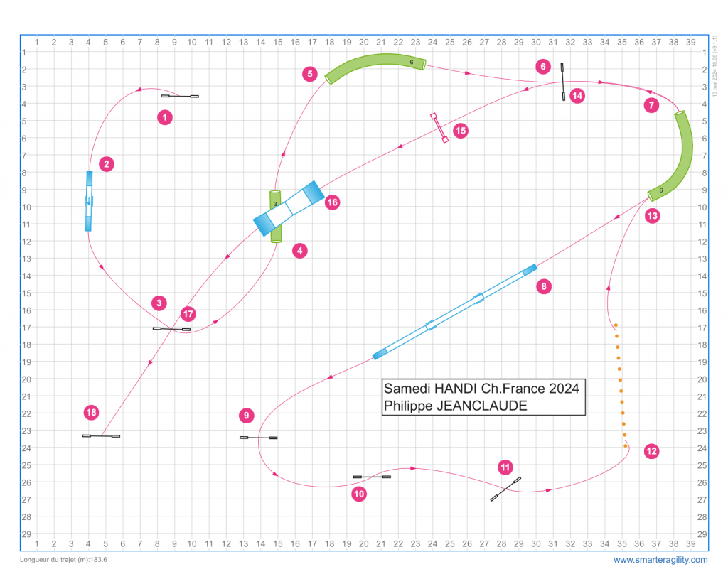728x579 pixels.
Task: Select the pink number 5 marker
Action: coord(309,74)
